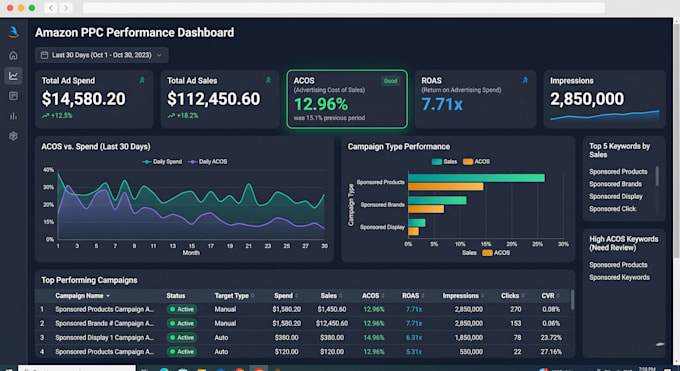
Task: Click the calendar icon in the date selector
Action: (44, 55)
